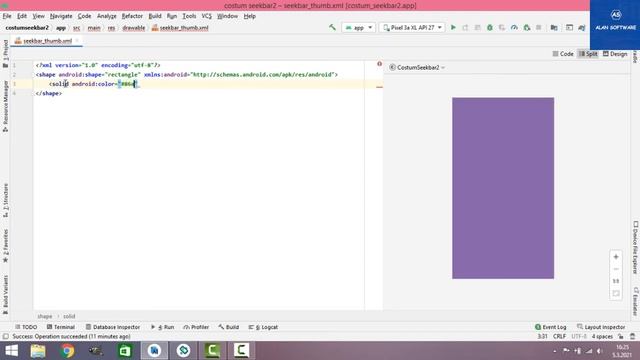
Task: Click the solid breadcrumb below the editor
Action: click(69, 316)
